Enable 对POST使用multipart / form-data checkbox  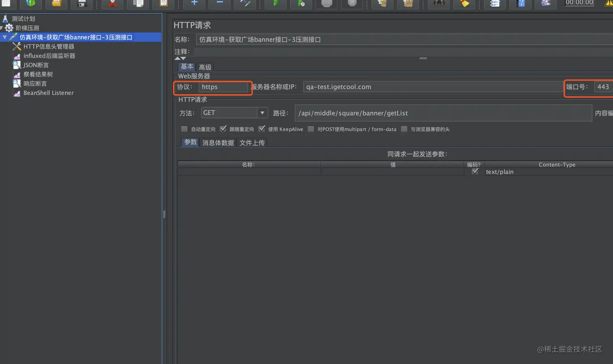pos(311,129)
